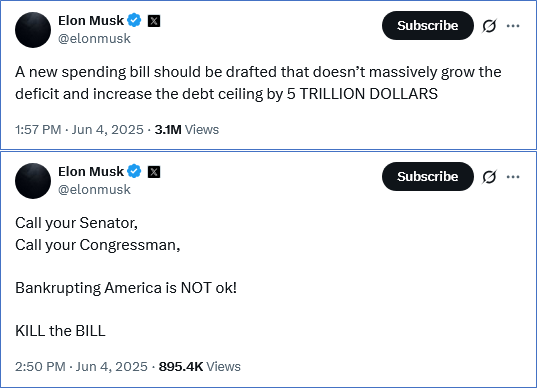Click @elonmusk handle in first tweet
The width and height of the screenshot is (537, 388).
pos(94,39)
